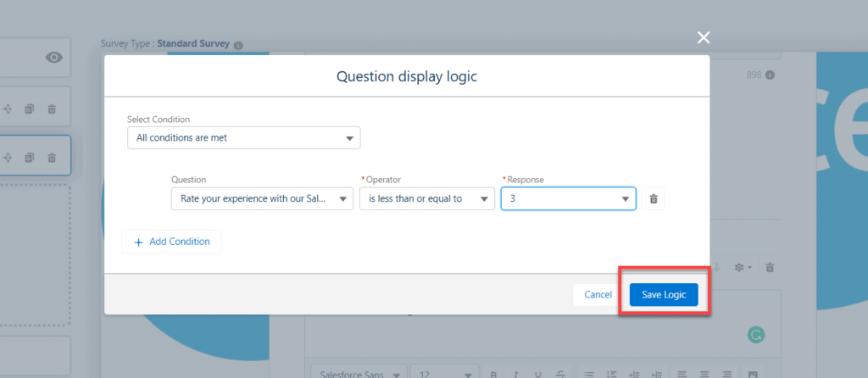The width and height of the screenshot is (868, 378).
Task: Click the trash icon in selected question row
Action: click(x=52, y=158)
